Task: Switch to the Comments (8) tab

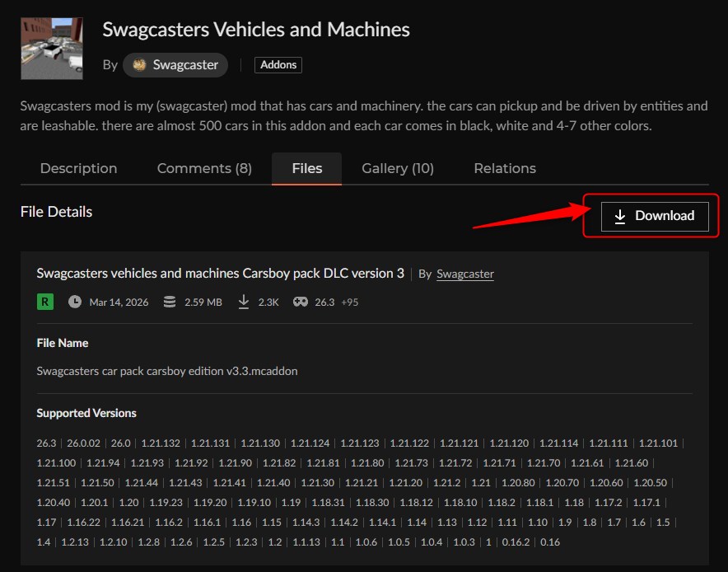Action: click(x=203, y=168)
